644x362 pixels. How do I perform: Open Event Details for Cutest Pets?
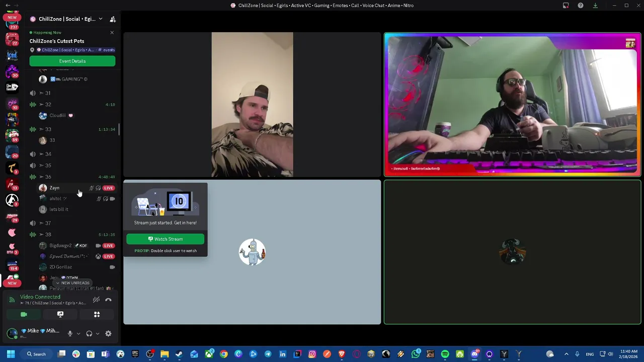[72, 61]
